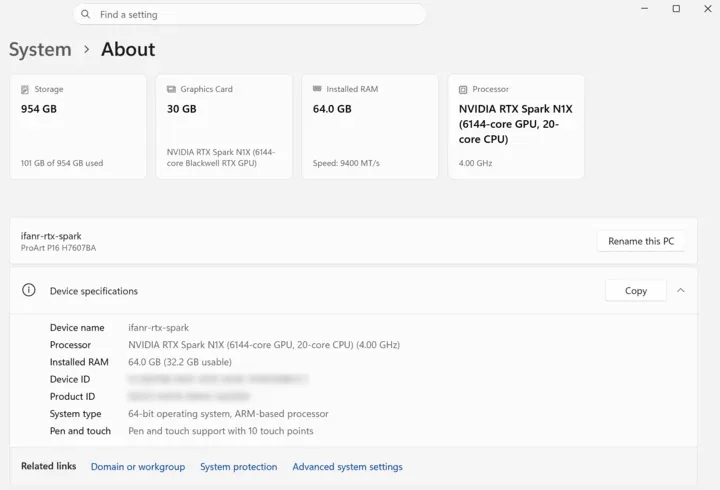This screenshot has height=490, width=720.
Task: Select '64.0 GB (32.2 GB usable)' value
Action: click(x=180, y=362)
